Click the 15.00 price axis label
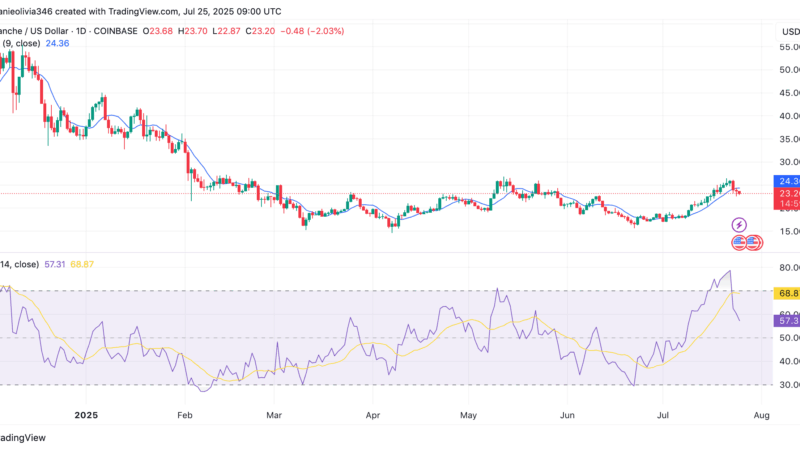Screen dimensions: 800x450 789,231
